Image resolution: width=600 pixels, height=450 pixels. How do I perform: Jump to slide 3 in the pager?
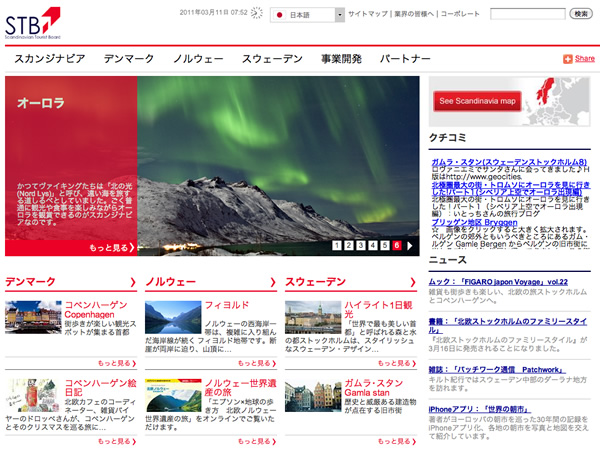click(361, 245)
